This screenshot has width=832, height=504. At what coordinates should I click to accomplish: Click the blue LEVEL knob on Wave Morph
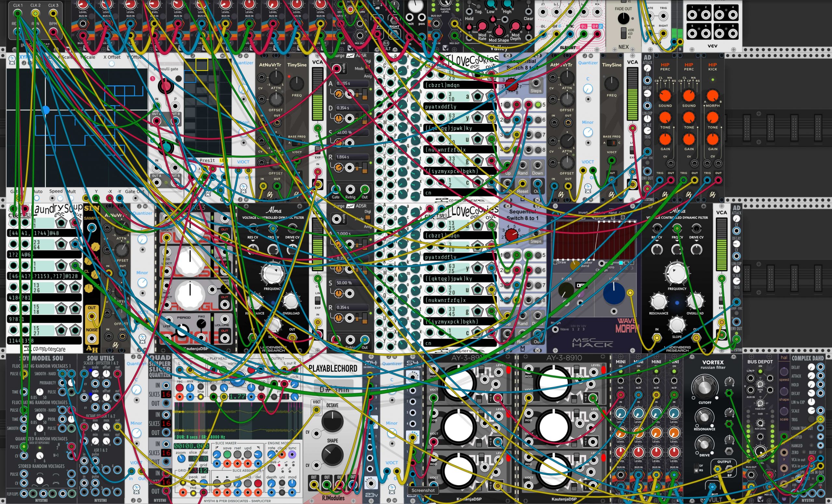coord(614,294)
